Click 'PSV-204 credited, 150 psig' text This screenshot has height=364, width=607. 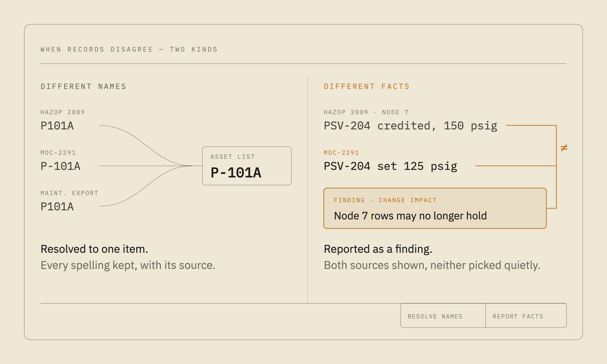[410, 126]
